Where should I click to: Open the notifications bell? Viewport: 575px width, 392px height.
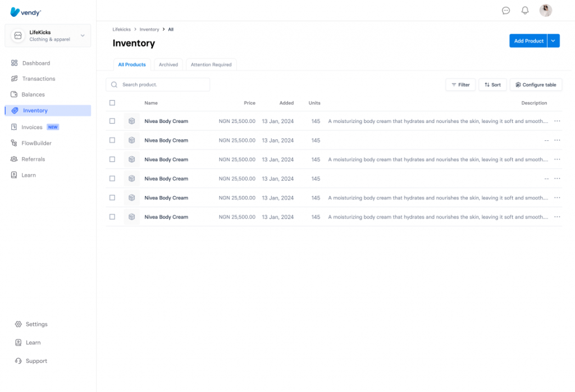(524, 10)
